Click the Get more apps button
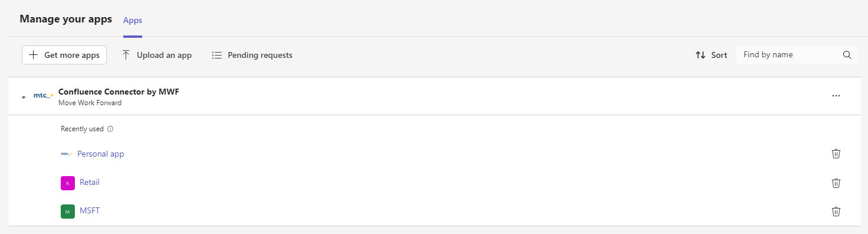 64,55
